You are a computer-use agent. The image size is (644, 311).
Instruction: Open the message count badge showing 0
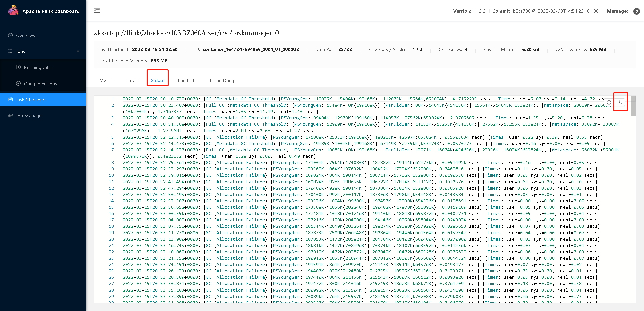tap(636, 11)
